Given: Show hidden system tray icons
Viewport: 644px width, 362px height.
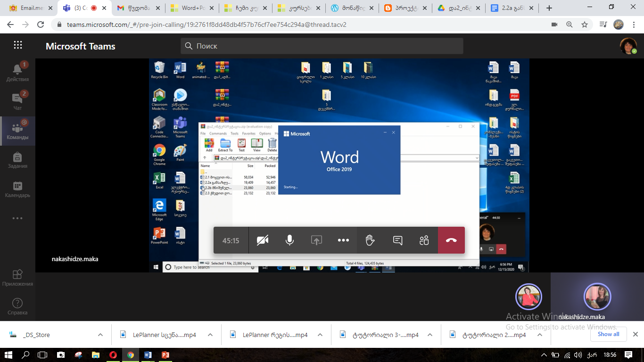Looking at the screenshot, I should [x=544, y=355].
